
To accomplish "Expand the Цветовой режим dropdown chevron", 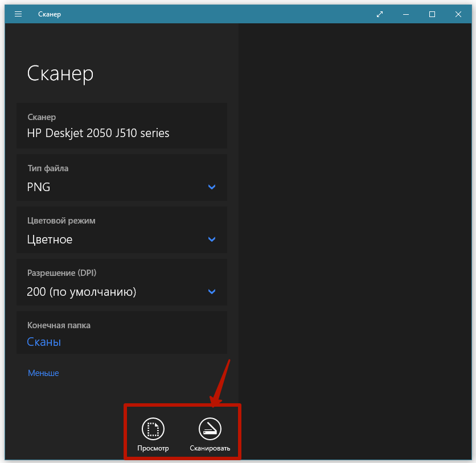I will click(x=212, y=239).
